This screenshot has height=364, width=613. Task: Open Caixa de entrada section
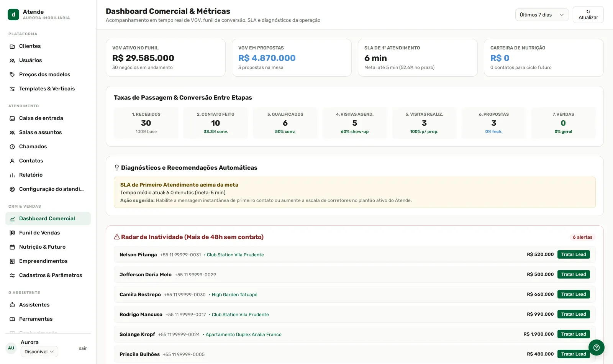(x=48, y=118)
